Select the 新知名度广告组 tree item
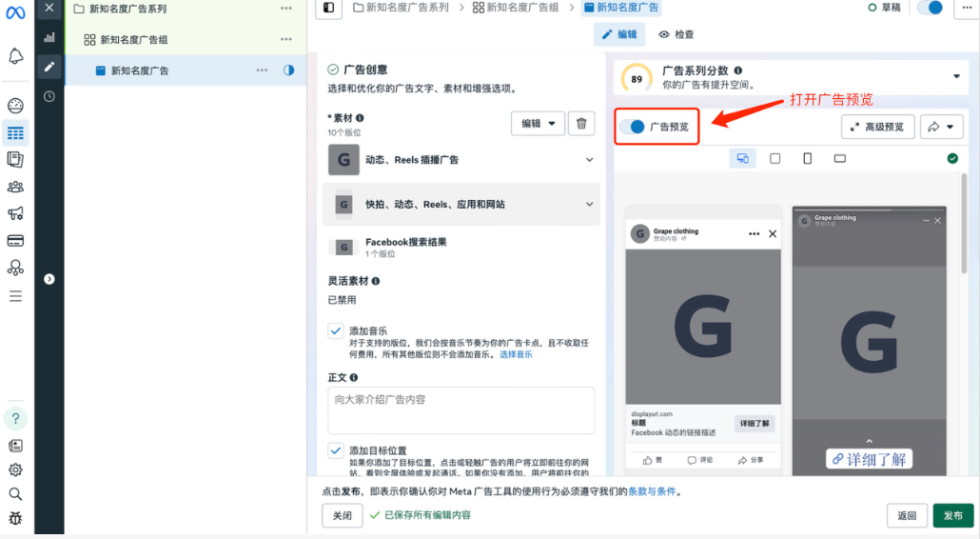 pos(133,40)
